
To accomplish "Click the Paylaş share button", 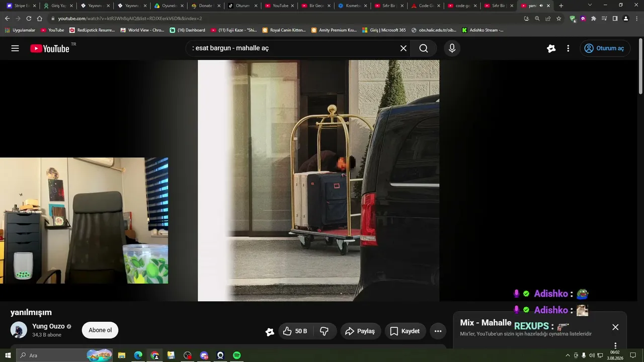I will pyautogui.click(x=360, y=331).
